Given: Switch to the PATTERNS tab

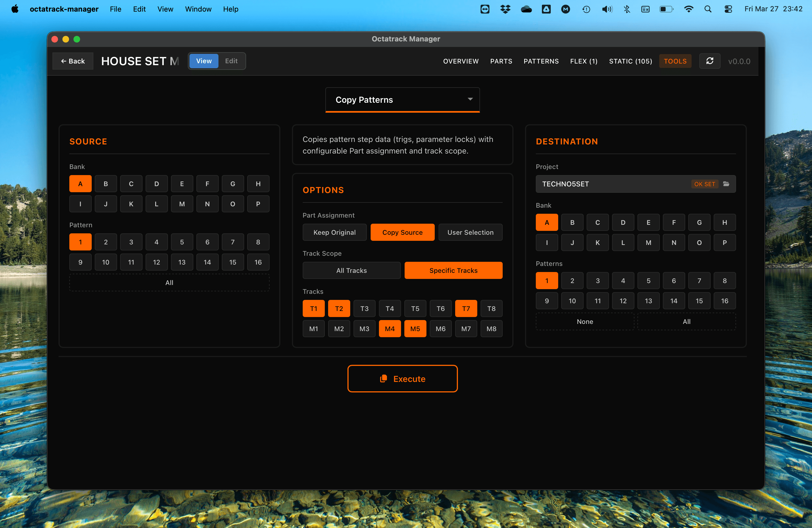Looking at the screenshot, I should pyautogui.click(x=541, y=61).
